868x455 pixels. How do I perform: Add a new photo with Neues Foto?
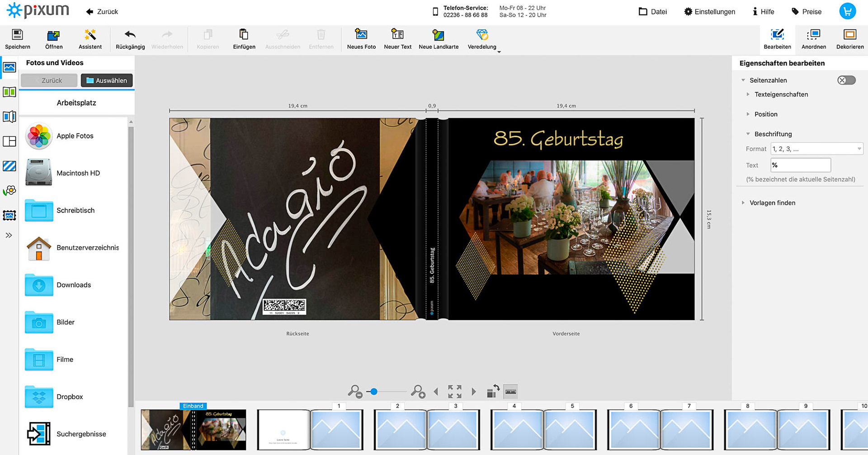click(x=361, y=39)
